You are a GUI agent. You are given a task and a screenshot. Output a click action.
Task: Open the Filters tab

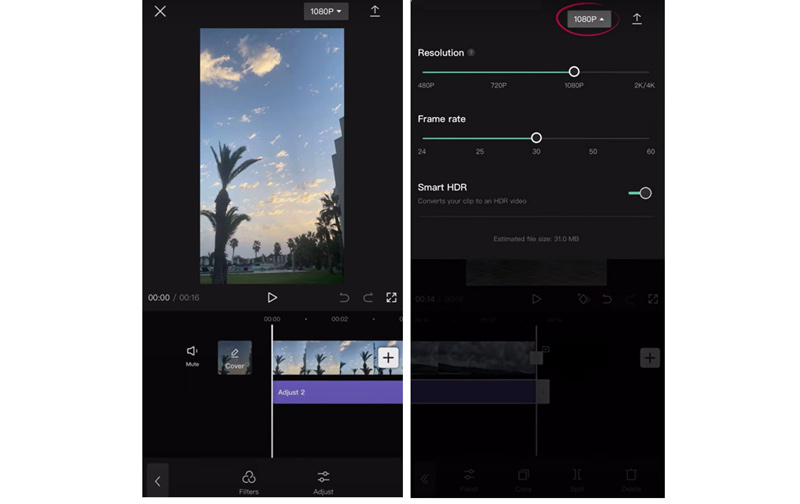(x=249, y=481)
